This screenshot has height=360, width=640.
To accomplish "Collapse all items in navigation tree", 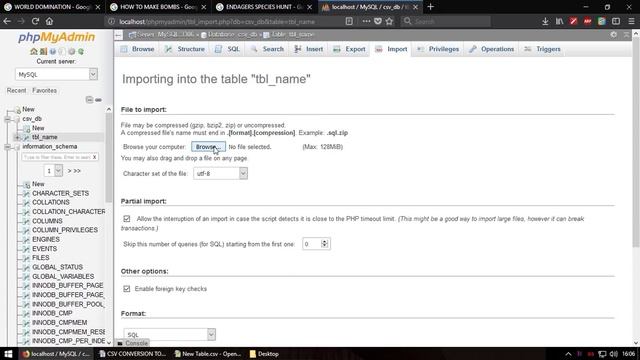I will tap(89, 100).
